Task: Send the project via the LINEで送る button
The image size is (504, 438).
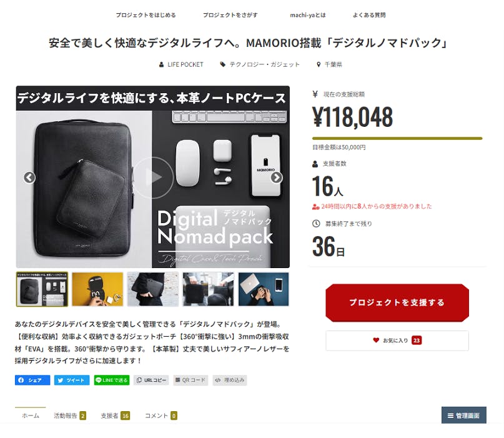Action: click(x=112, y=380)
